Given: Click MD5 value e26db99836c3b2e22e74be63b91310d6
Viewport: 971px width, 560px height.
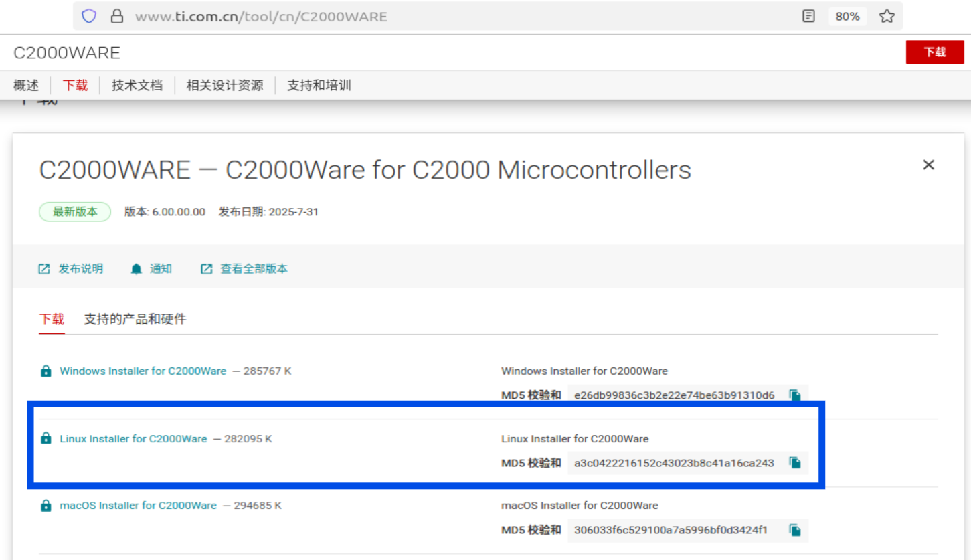Looking at the screenshot, I should point(675,395).
